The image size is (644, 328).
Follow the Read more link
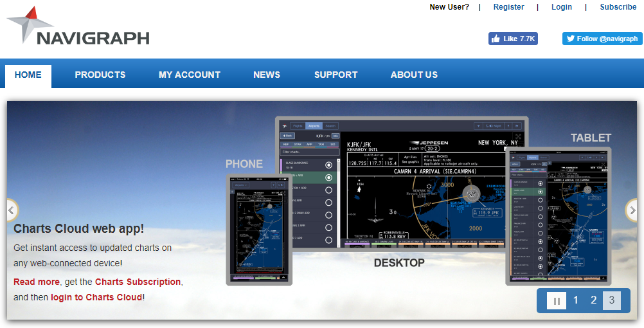click(x=37, y=282)
